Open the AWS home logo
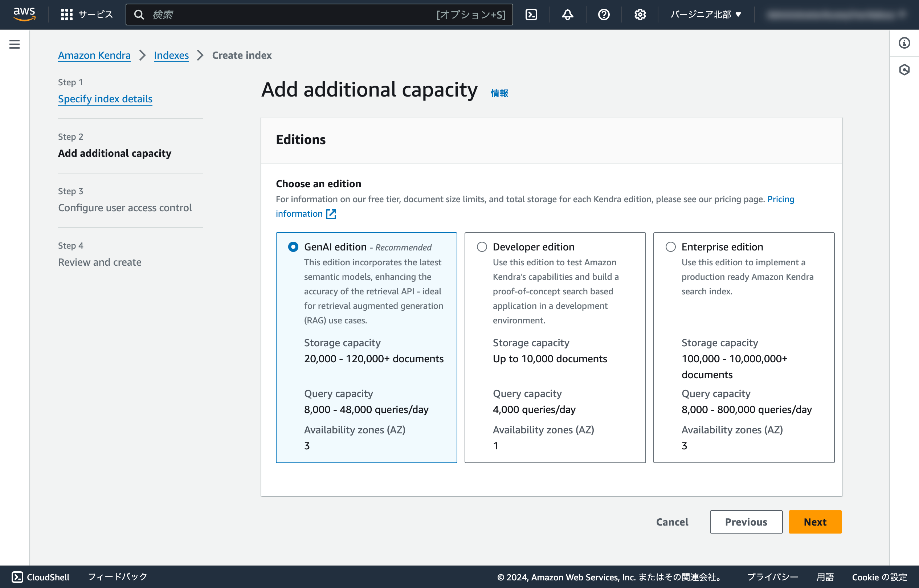Screen dimensions: 919x588 click(24, 14)
